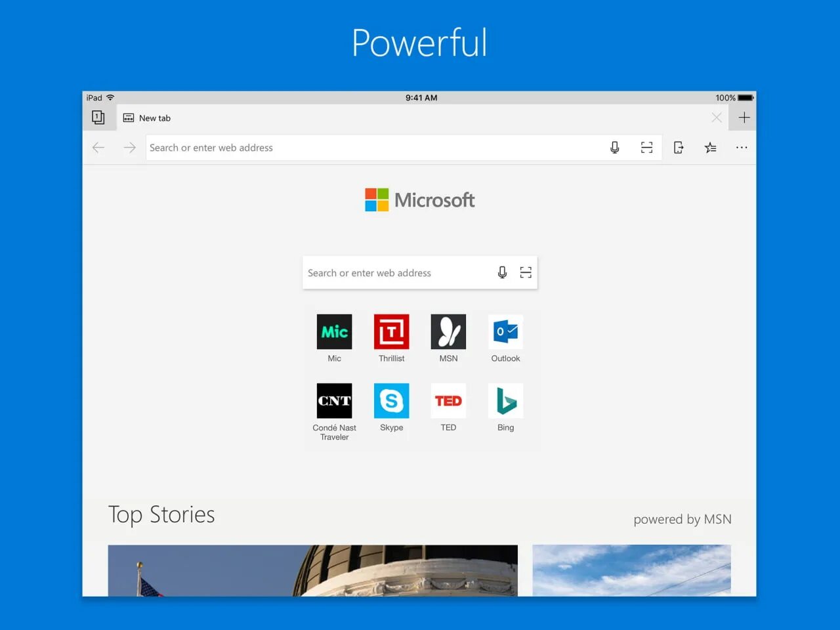Open the favorites hub star icon

pos(710,147)
